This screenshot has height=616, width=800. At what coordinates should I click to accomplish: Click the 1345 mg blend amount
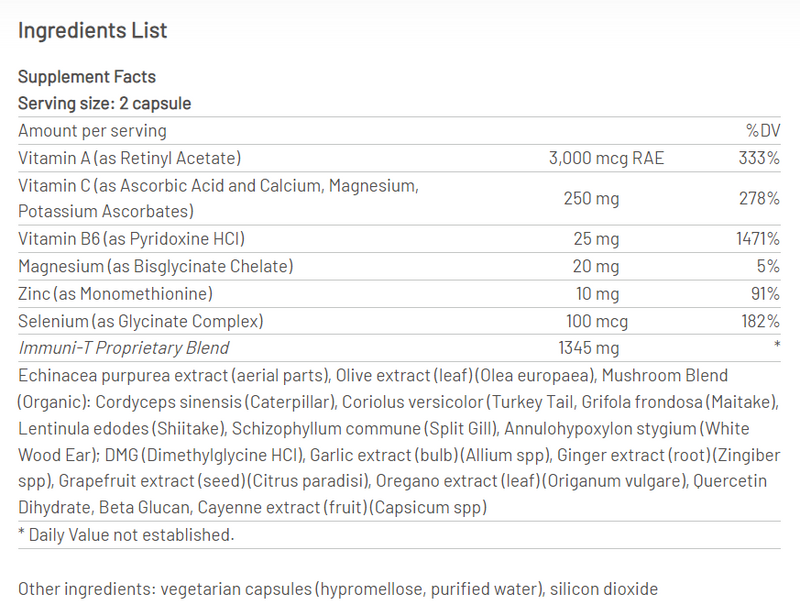[x=589, y=348]
